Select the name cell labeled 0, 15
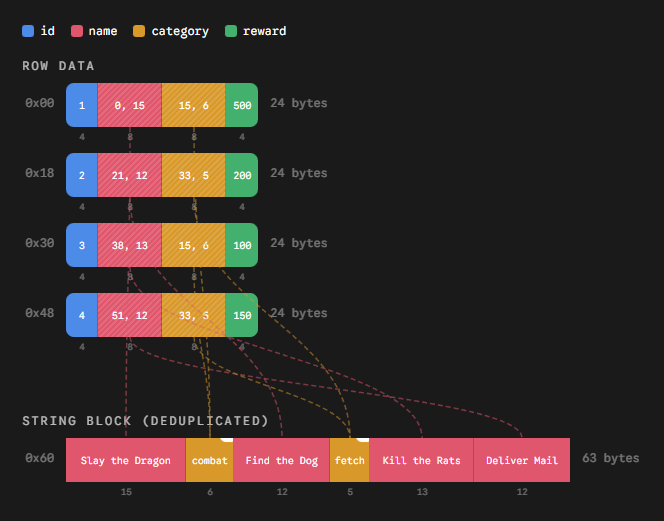Screen dimensions: 664x521 point(129,105)
